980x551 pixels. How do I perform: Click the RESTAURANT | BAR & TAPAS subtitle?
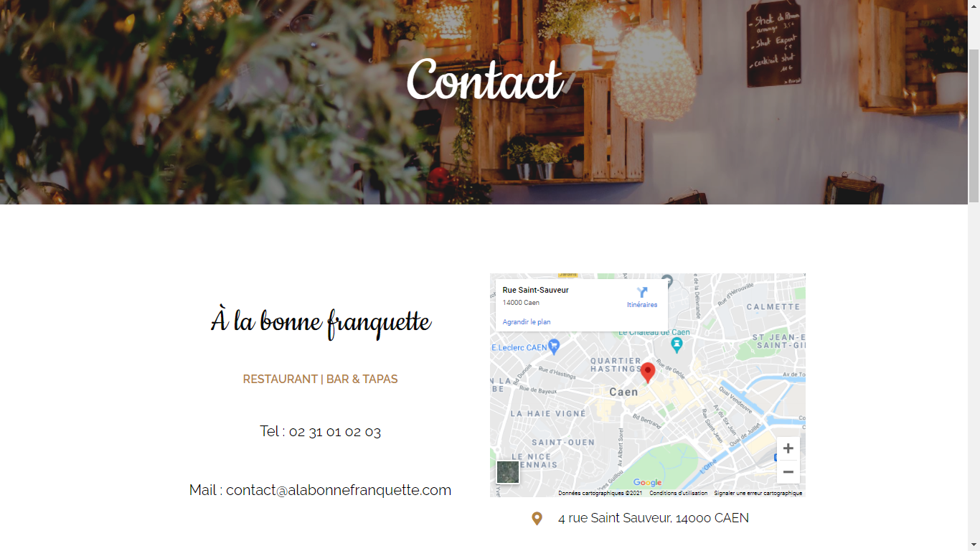click(320, 379)
